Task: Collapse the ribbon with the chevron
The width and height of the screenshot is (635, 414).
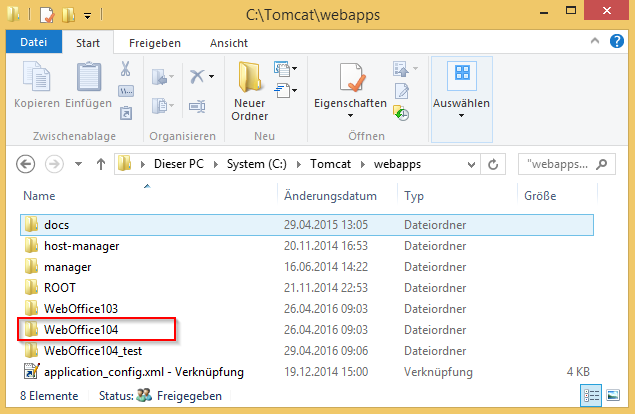Action: 595,41
